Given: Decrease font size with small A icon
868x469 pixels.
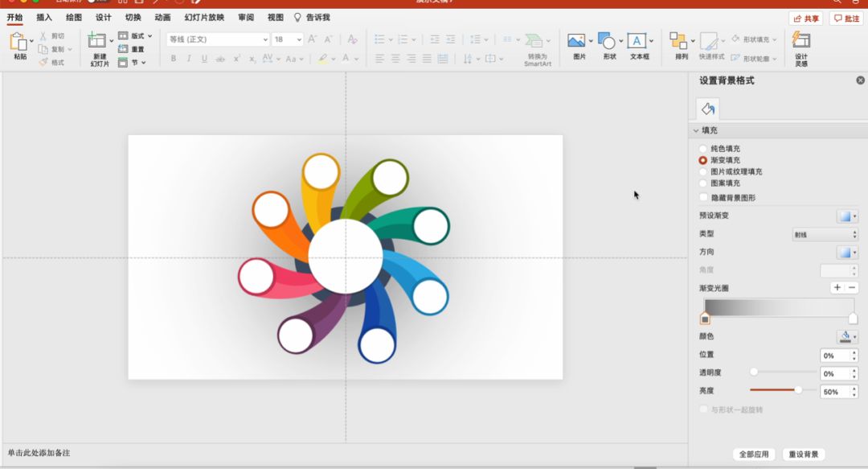Looking at the screenshot, I should click(328, 39).
